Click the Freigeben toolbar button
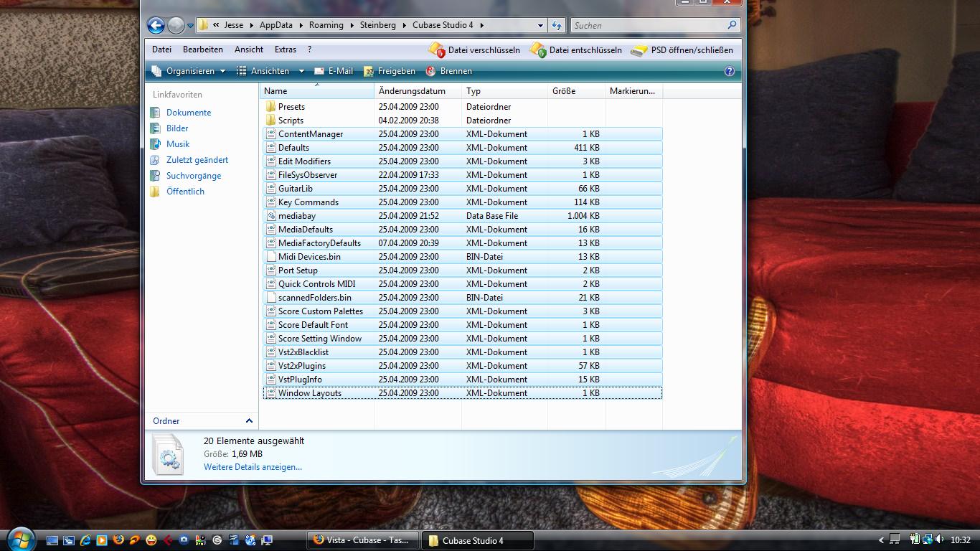This screenshot has height=551, width=980. click(x=390, y=71)
